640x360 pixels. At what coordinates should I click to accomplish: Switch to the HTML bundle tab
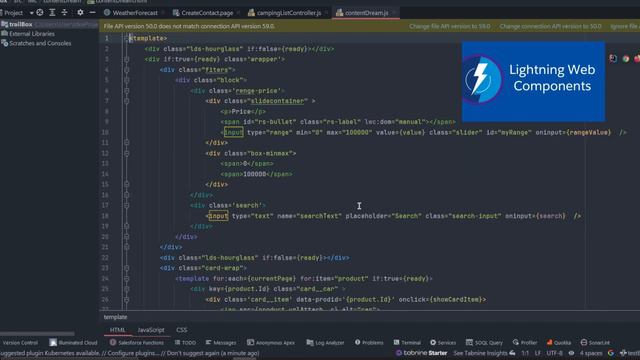tap(118, 330)
